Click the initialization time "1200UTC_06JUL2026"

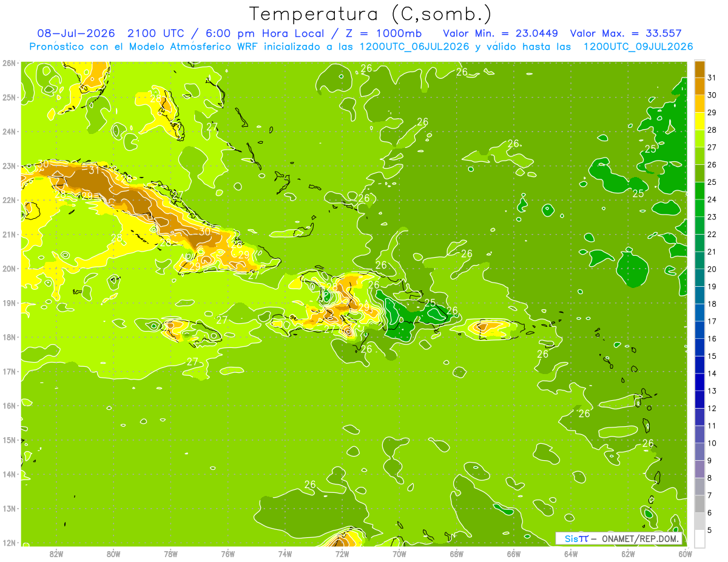[414, 47]
